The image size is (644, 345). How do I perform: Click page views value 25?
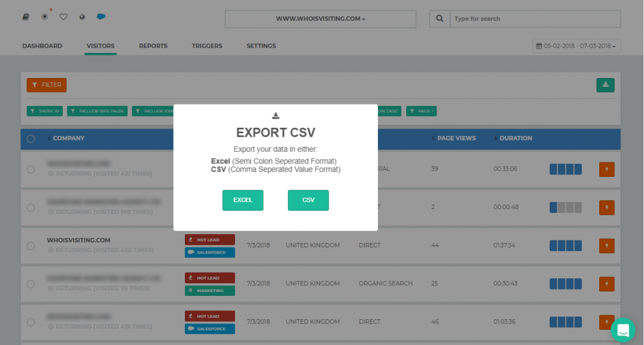[435, 283]
